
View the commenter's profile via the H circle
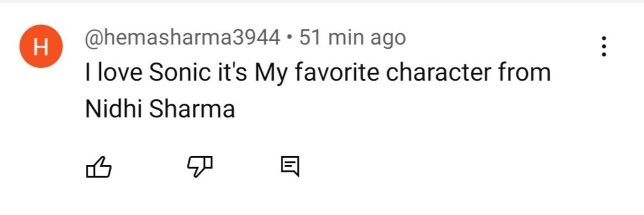coord(41,46)
